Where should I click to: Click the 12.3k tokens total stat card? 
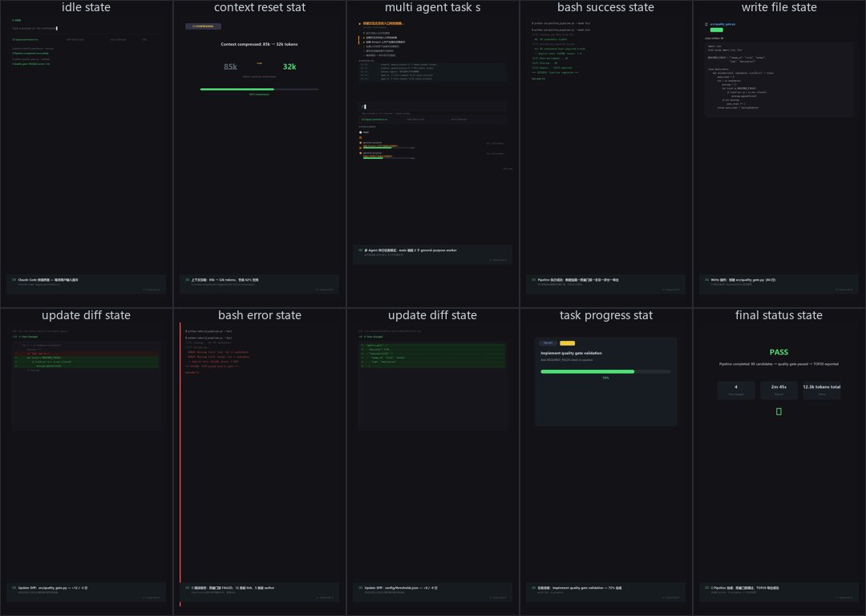[x=821, y=390]
